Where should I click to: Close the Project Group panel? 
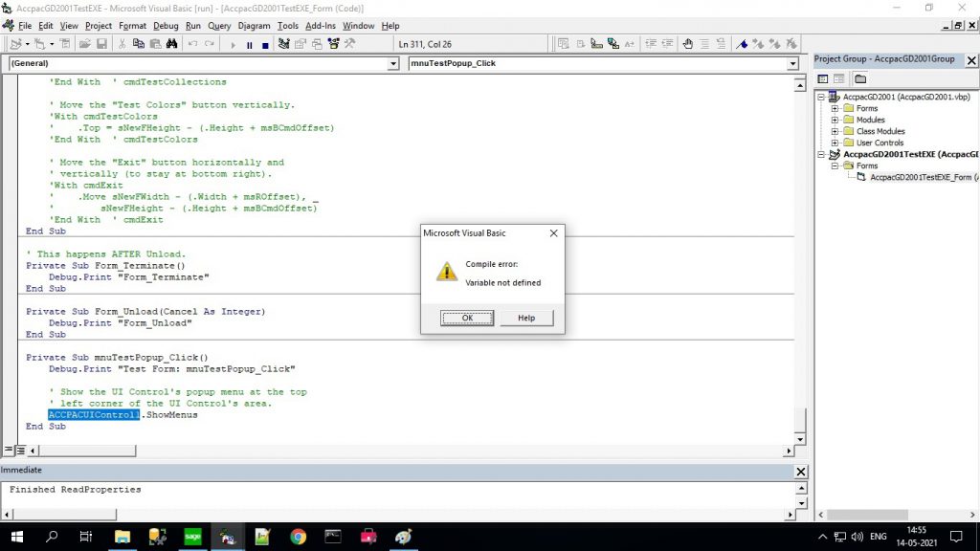coord(972,60)
